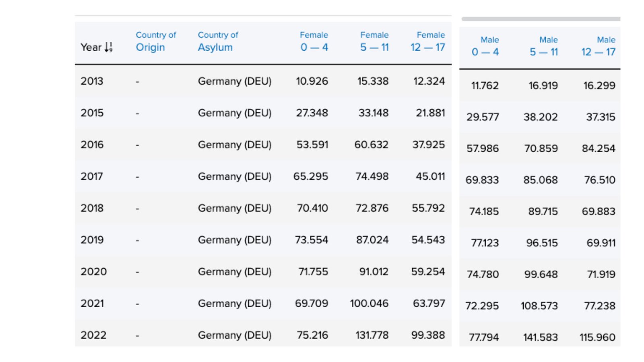Image resolution: width=644 pixels, height=362 pixels.
Task: Sort by Country of Asylum column
Action: pyautogui.click(x=218, y=41)
